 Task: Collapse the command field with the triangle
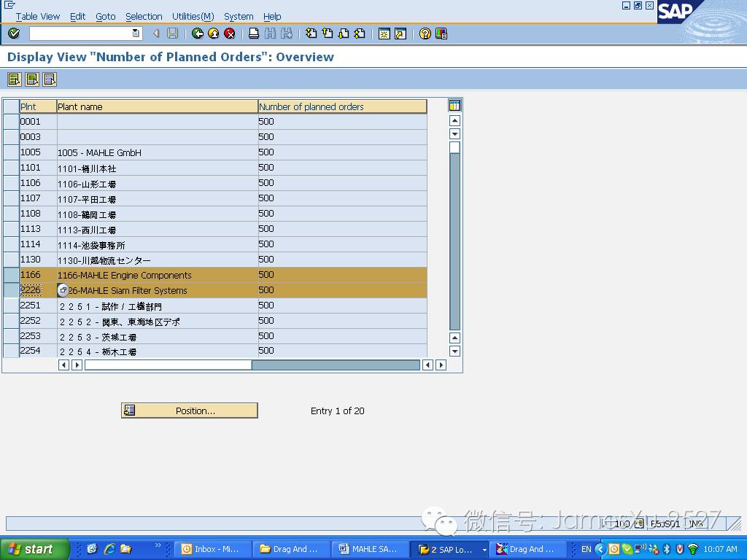coord(156,34)
